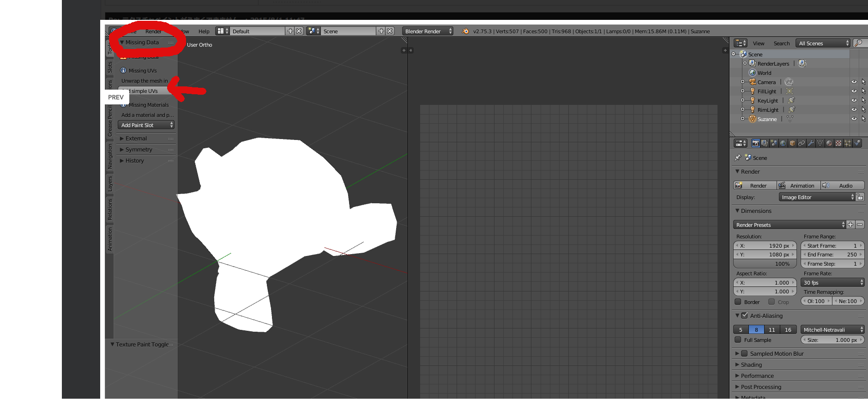This screenshot has height=401, width=868.
Task: Open the Mitchell-Netravali filter dropdown
Action: (832, 329)
